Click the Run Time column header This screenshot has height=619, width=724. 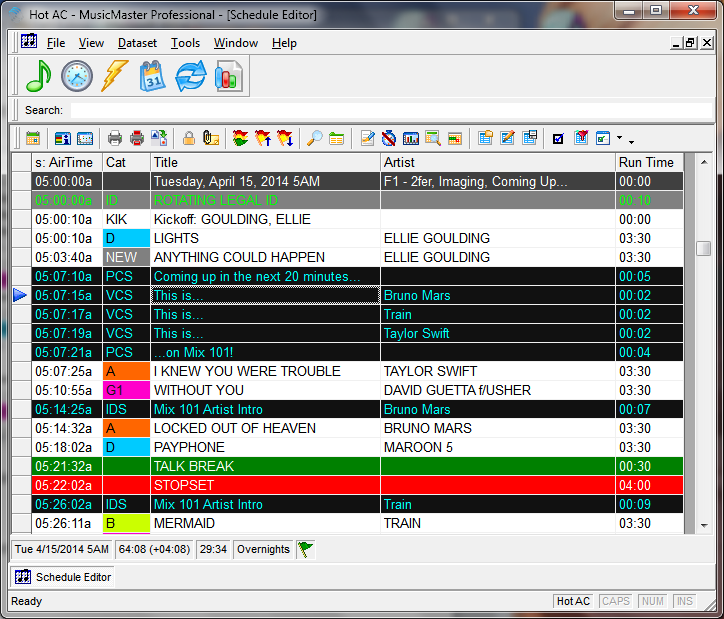click(x=649, y=162)
